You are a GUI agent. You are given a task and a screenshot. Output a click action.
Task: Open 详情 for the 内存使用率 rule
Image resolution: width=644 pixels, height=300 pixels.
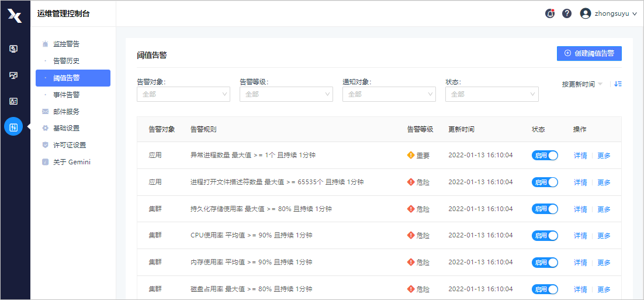[580, 263]
